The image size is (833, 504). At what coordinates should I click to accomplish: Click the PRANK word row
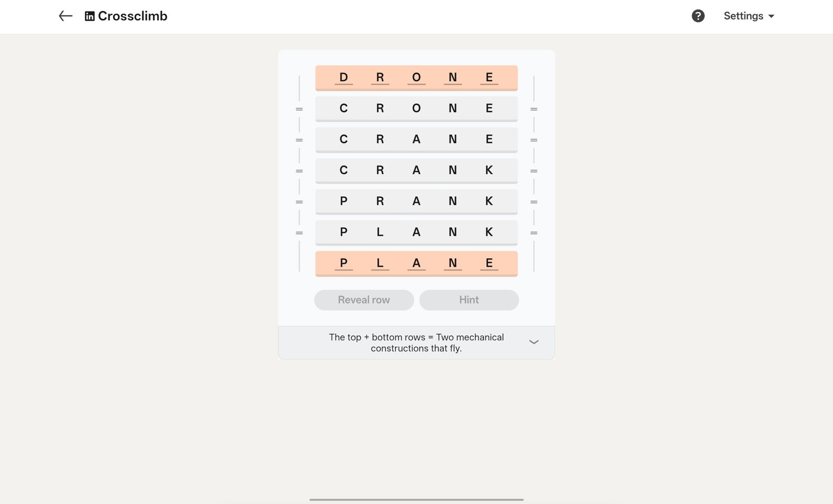(x=416, y=201)
